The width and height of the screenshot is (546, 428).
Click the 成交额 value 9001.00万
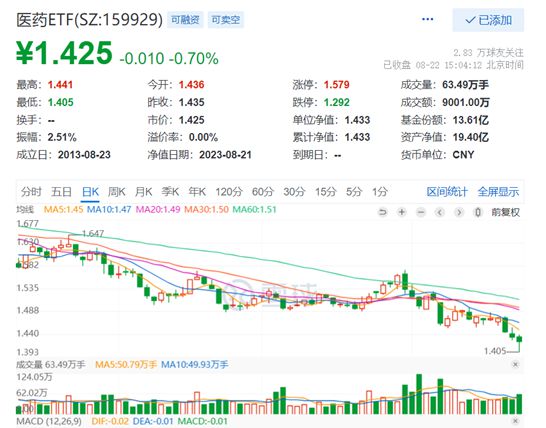pos(466,102)
